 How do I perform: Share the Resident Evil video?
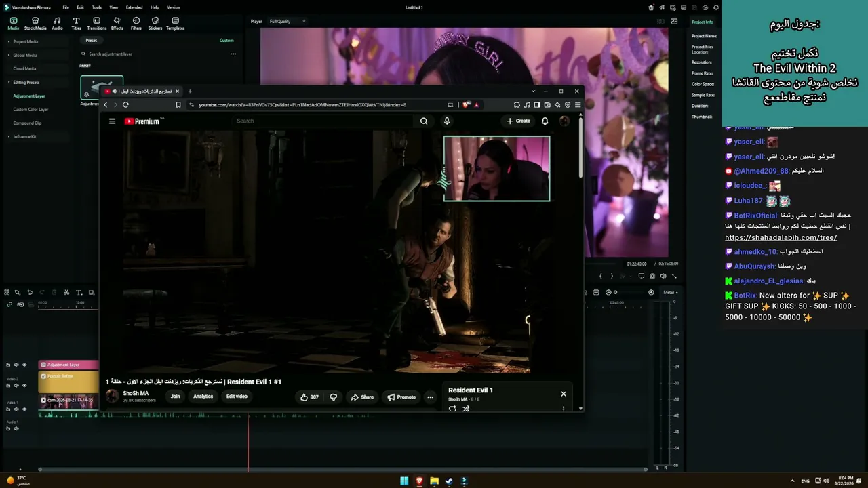362,397
